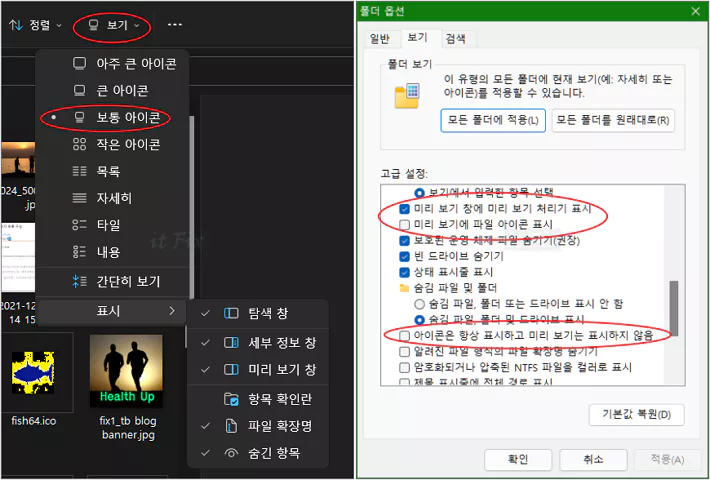Confirm with the 확인 button
Image resolution: width=710 pixels, height=480 pixels.
click(518, 460)
